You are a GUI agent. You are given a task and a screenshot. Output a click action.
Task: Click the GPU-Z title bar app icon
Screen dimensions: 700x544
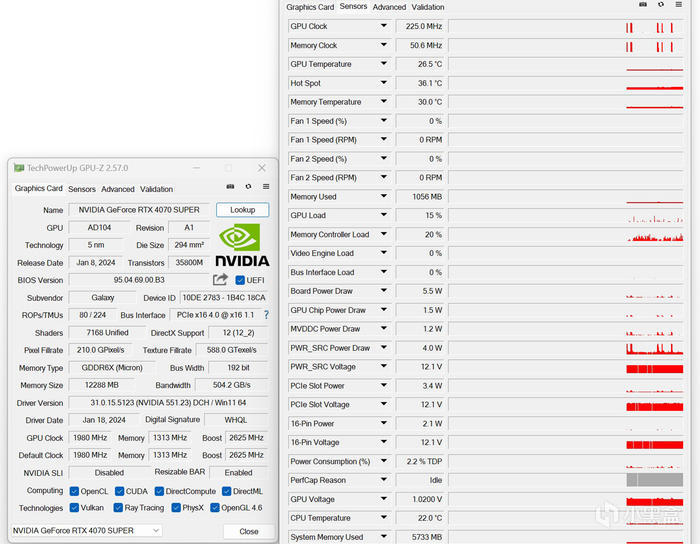(19, 168)
